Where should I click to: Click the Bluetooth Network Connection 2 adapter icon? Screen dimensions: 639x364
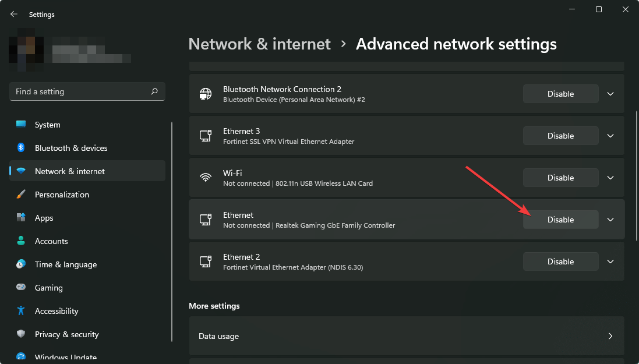205,94
